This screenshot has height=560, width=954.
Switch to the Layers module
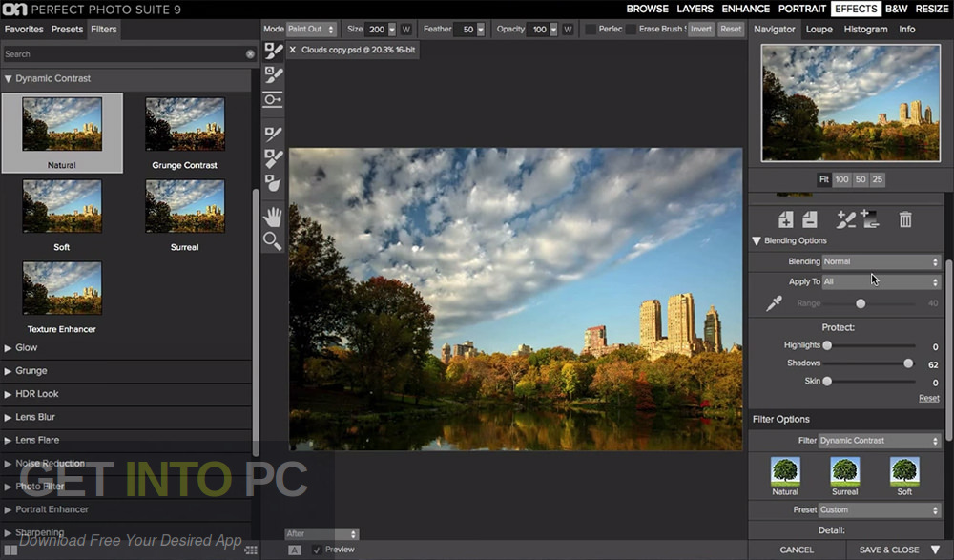(695, 10)
